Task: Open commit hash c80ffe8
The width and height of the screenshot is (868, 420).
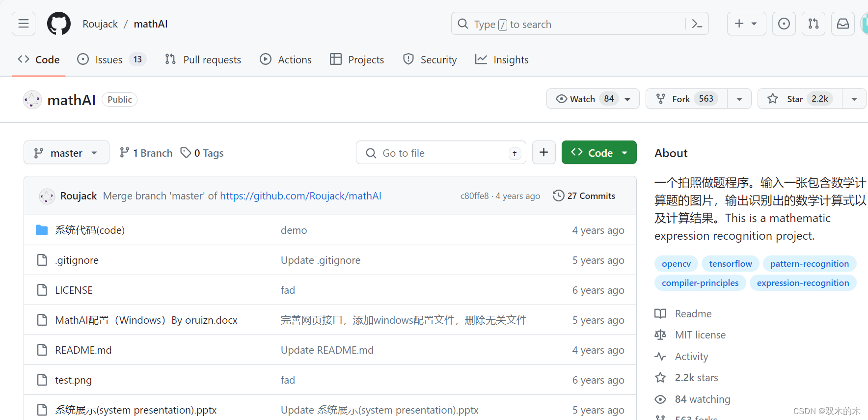Action: (474, 196)
